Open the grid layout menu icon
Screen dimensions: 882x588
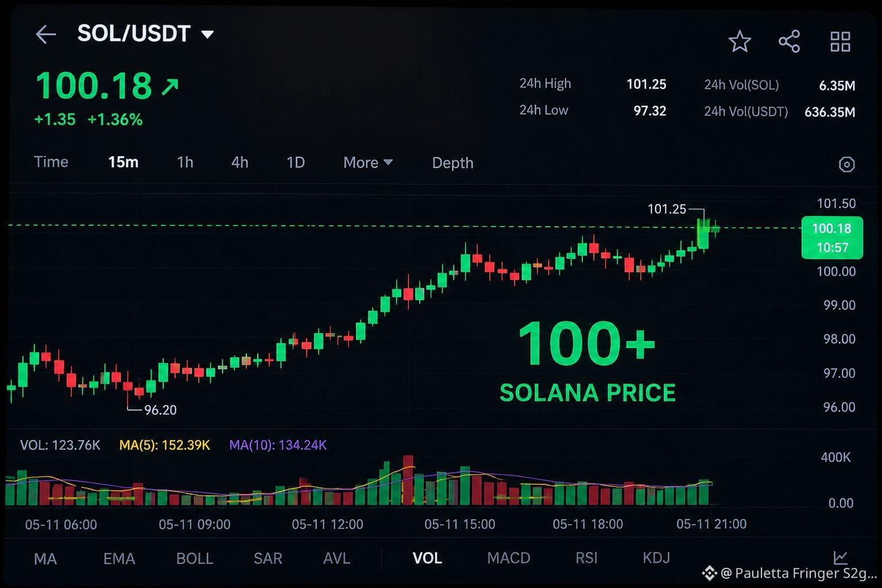(x=840, y=41)
